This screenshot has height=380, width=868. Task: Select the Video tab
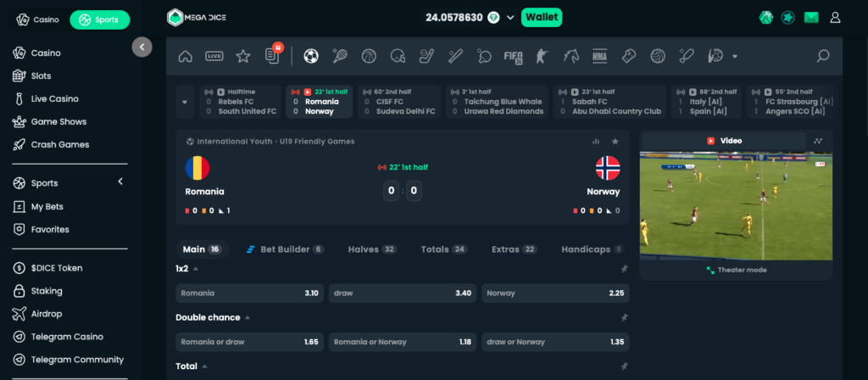[724, 141]
